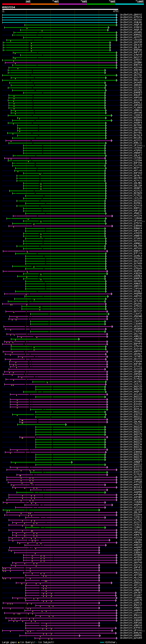Click label UniRef100_Q9FVE3
The width and height of the screenshot is (146, 644).
[x=131, y=567]
